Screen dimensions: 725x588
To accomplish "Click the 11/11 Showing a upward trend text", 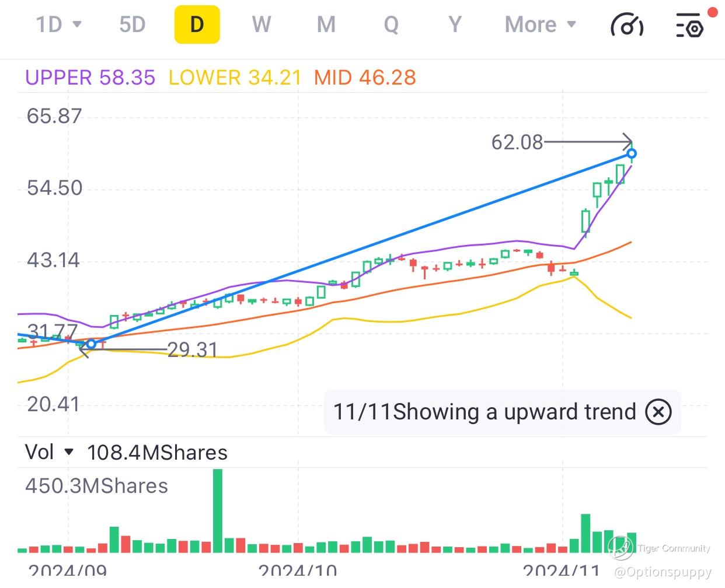I will pos(484,412).
